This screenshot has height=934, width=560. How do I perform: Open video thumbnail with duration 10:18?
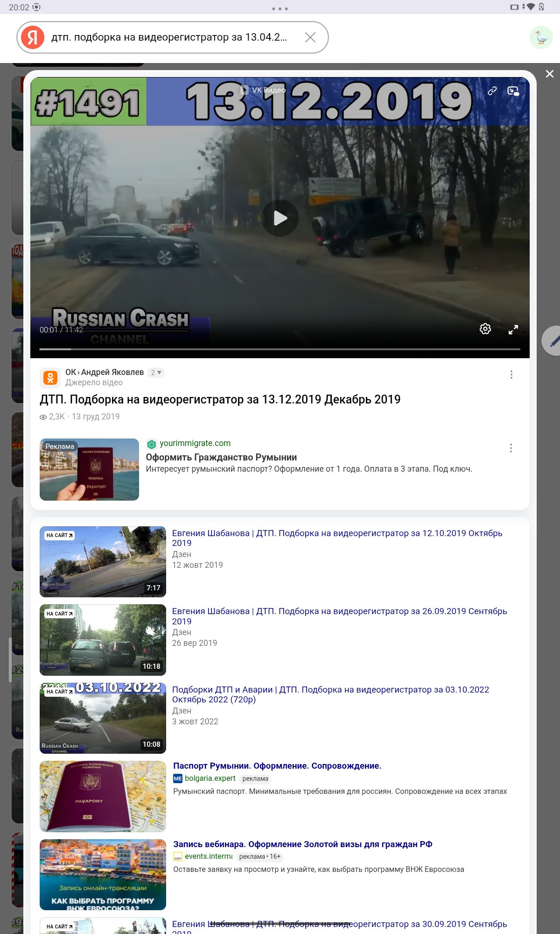tap(103, 640)
